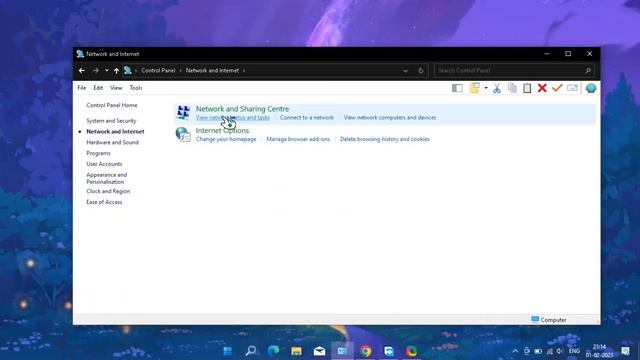Click the Back arrow in navigation bar

(82, 71)
